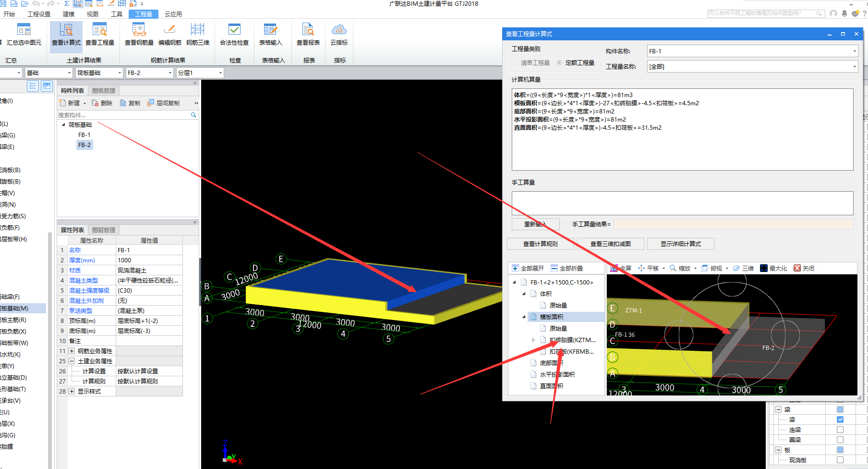Select 编辑钢筋 ribbon tool
868x469 pixels.
pos(169,35)
